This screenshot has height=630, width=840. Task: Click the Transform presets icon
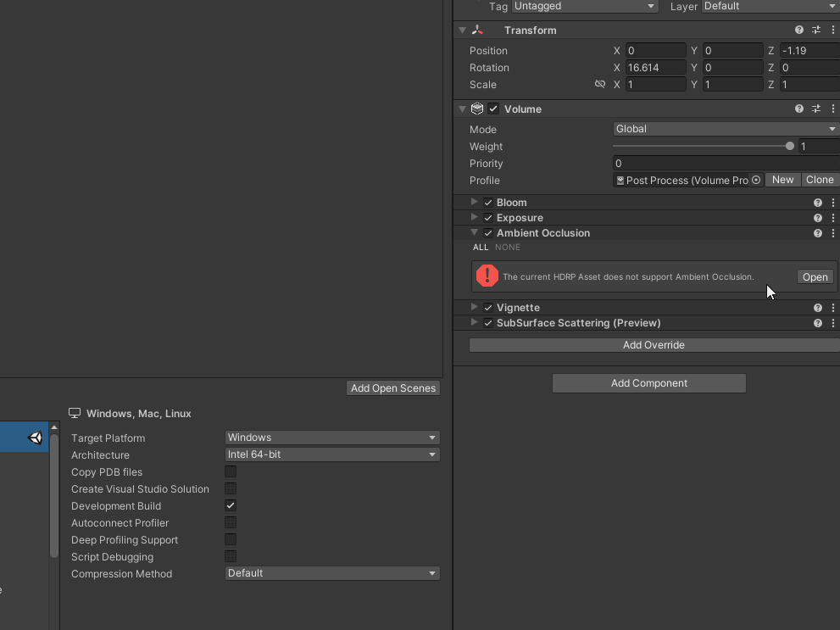tap(816, 30)
